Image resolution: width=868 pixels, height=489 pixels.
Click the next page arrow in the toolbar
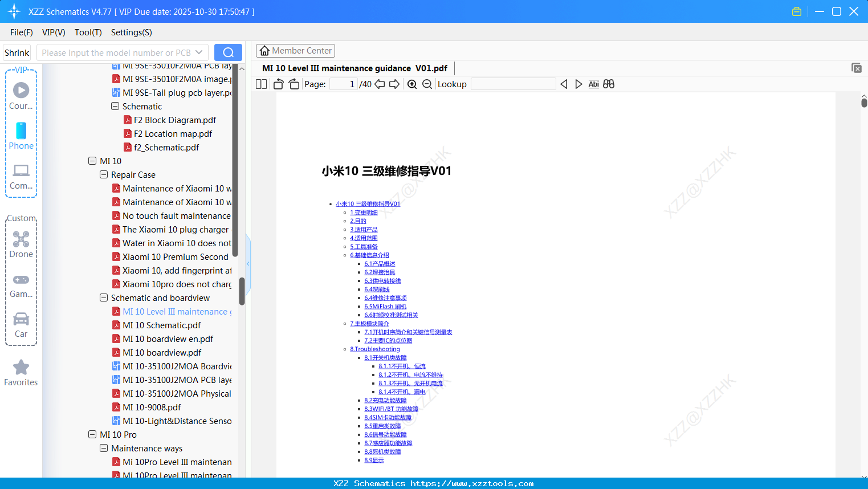394,84
